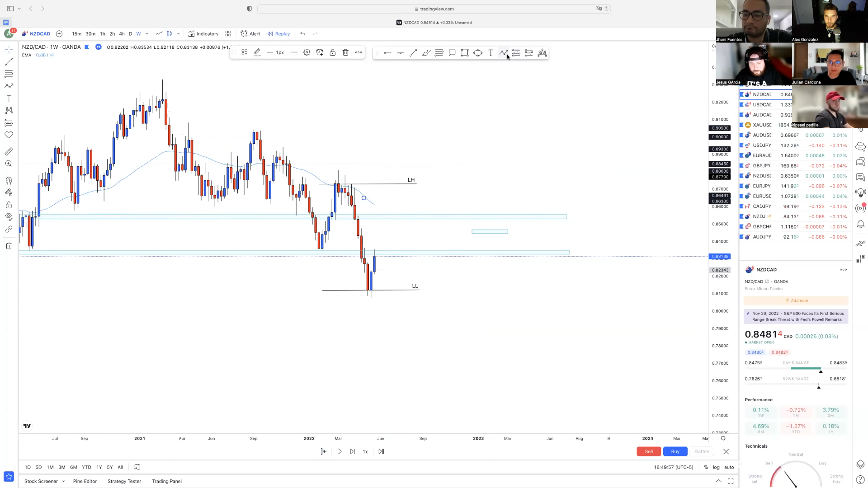Open the chart style dropdown chevron
Screen dimensions: 868x488
point(178,34)
